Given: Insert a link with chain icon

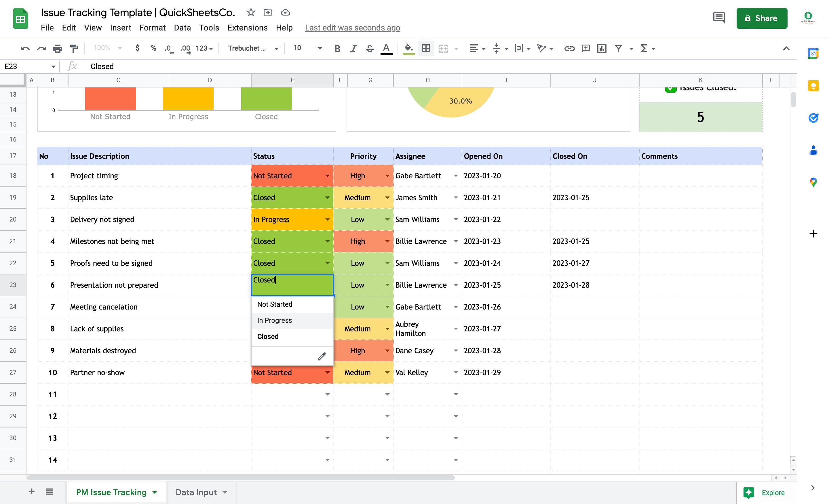Looking at the screenshot, I should point(569,48).
